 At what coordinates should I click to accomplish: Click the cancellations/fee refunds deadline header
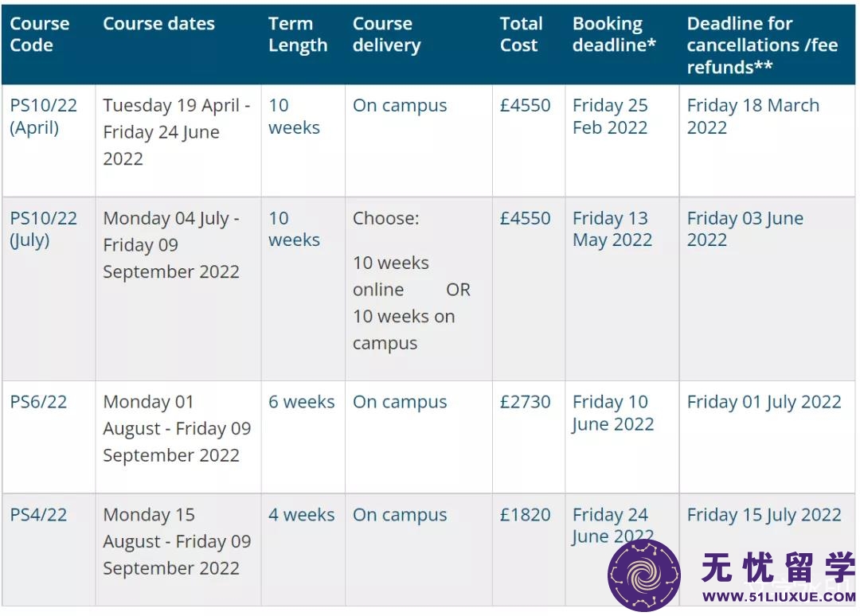(762, 45)
